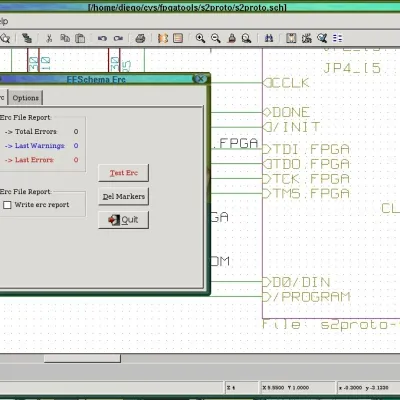Enable the Write erc report checkbox
This screenshot has width=400, height=400.
[7, 205]
